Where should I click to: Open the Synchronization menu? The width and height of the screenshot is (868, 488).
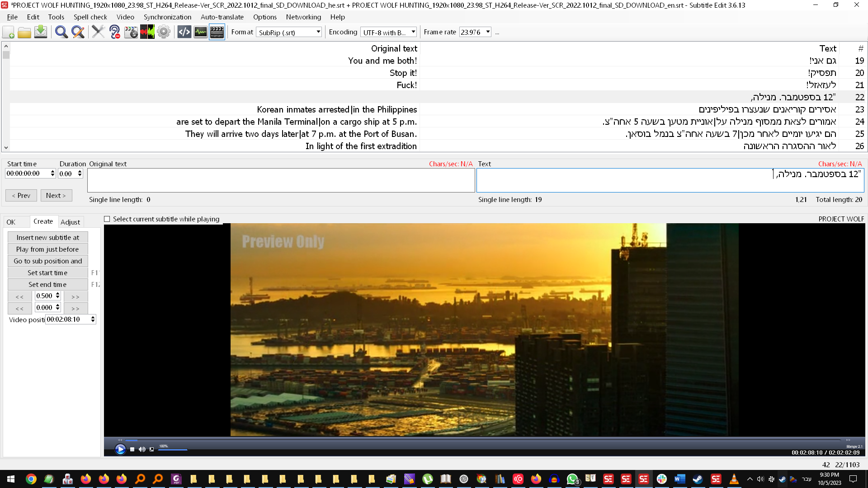pos(167,17)
